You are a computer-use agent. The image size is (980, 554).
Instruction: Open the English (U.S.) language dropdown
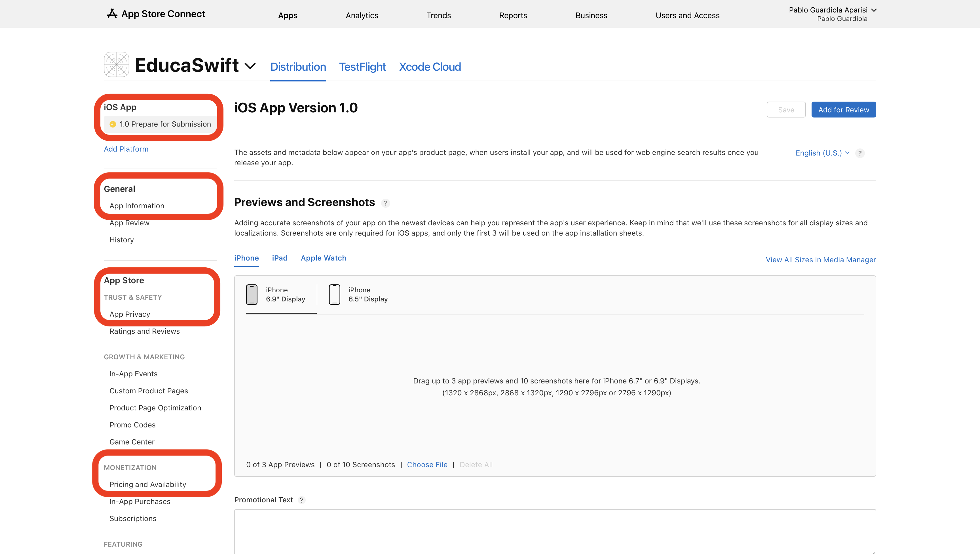[822, 153]
